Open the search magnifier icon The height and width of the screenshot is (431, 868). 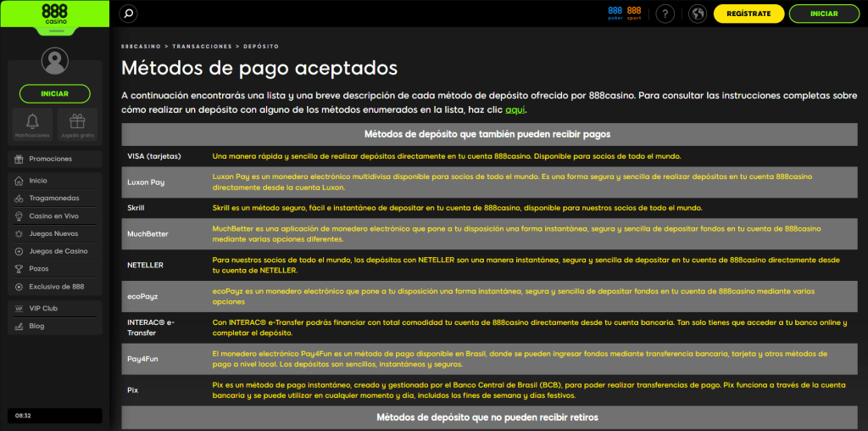click(x=129, y=14)
